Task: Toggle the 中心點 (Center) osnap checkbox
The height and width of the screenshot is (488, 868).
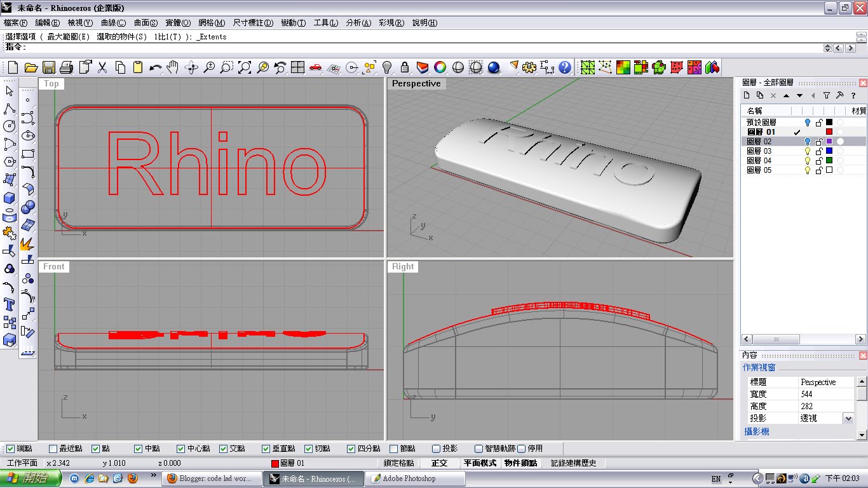Action: 181,449
